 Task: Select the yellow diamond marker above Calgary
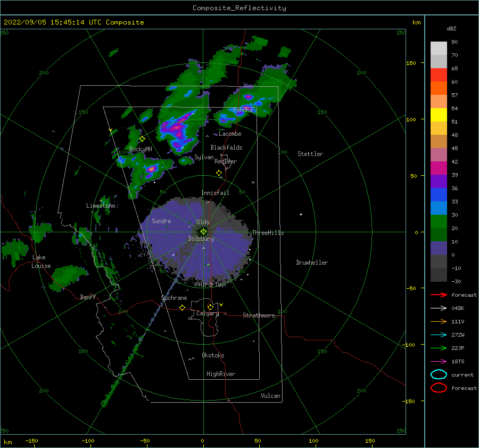pos(210,307)
